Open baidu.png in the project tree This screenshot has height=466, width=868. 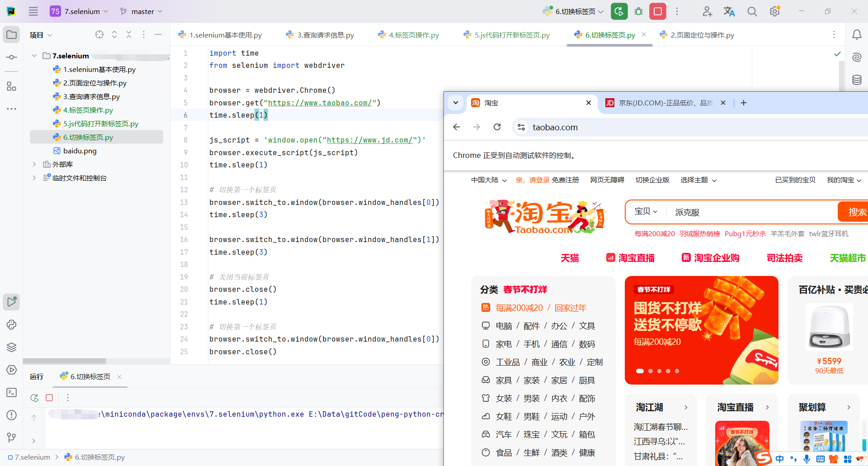coord(75,151)
